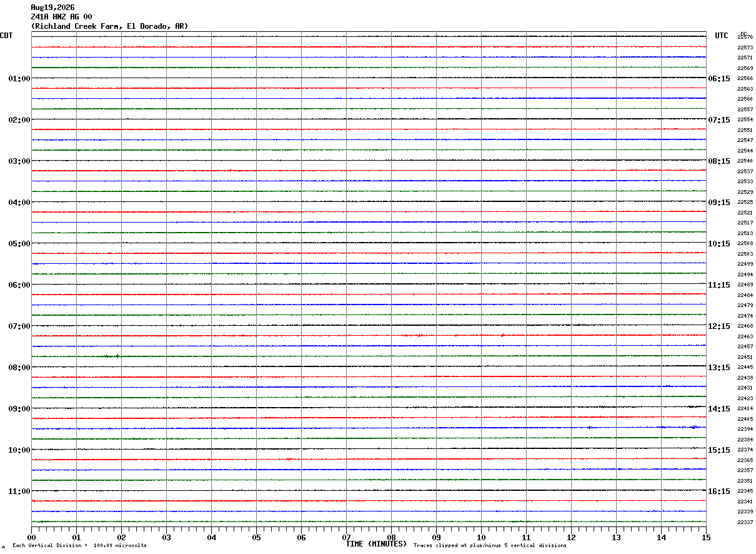The height and width of the screenshot is (554, 756).
Task: Click the DC offset value 22337
Action: pyautogui.click(x=745, y=523)
